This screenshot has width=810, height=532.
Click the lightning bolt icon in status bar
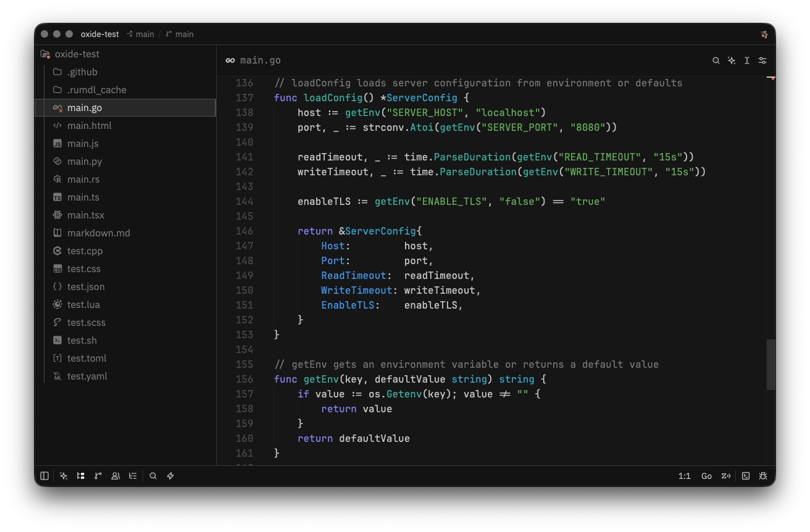click(x=170, y=476)
